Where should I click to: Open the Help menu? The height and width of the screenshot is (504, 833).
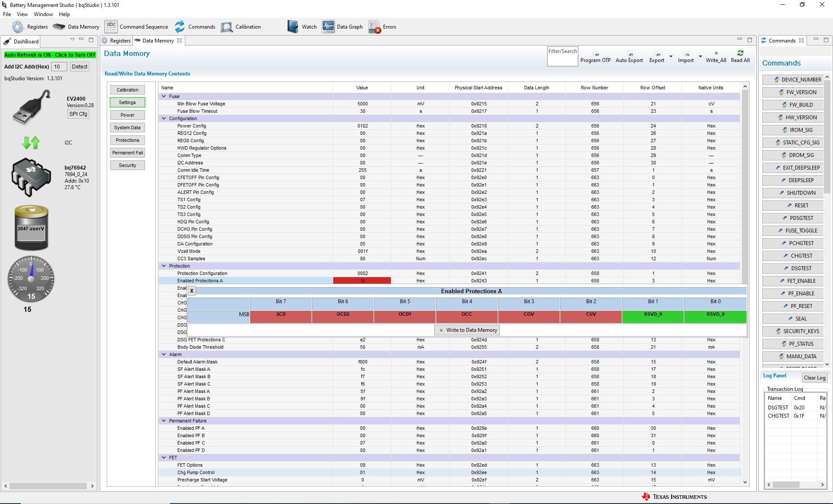tap(64, 14)
